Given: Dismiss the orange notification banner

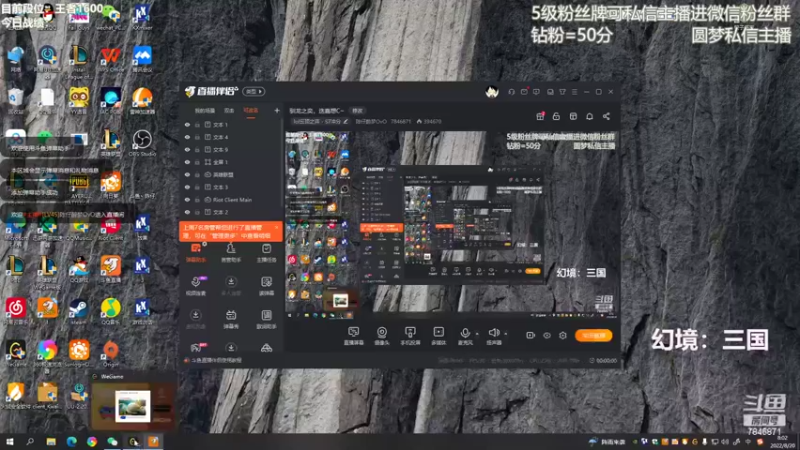Looking at the screenshot, I should tap(277, 227).
